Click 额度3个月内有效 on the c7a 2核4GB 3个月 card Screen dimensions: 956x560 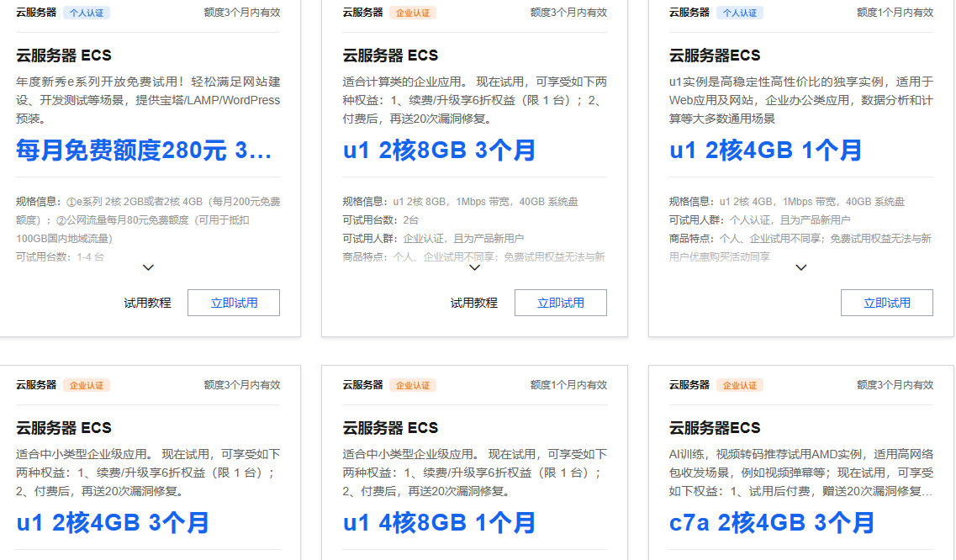(895, 385)
